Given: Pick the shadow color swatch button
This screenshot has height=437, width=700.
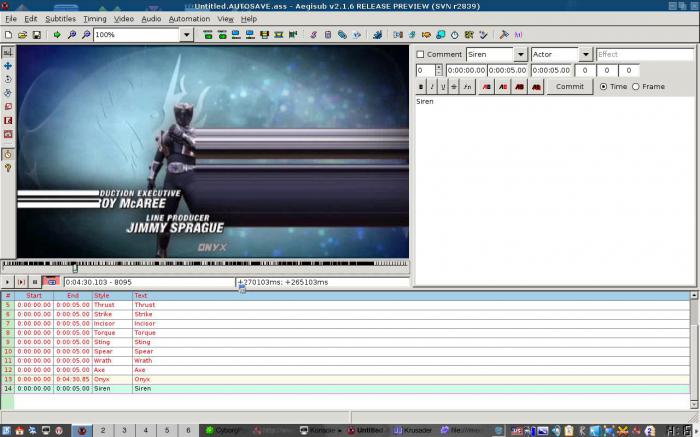Looking at the screenshot, I should coord(536,87).
